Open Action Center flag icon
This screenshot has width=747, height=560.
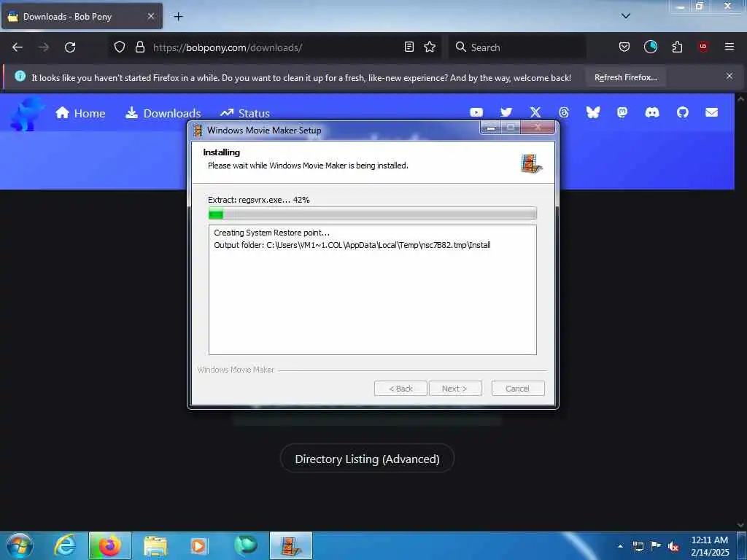click(x=656, y=545)
